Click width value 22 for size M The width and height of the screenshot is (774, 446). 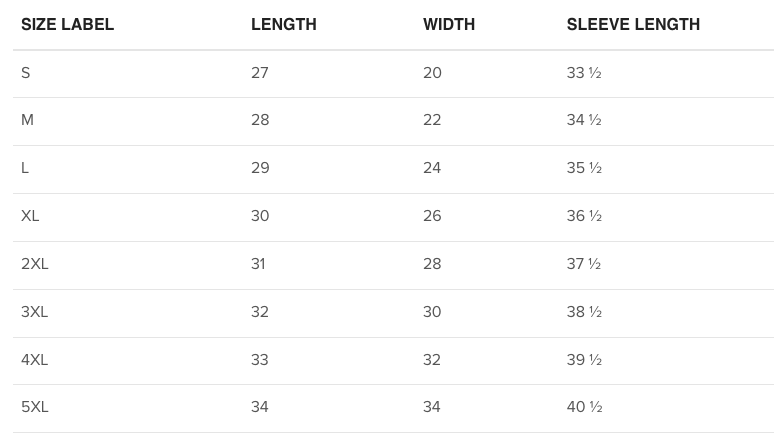coord(432,120)
